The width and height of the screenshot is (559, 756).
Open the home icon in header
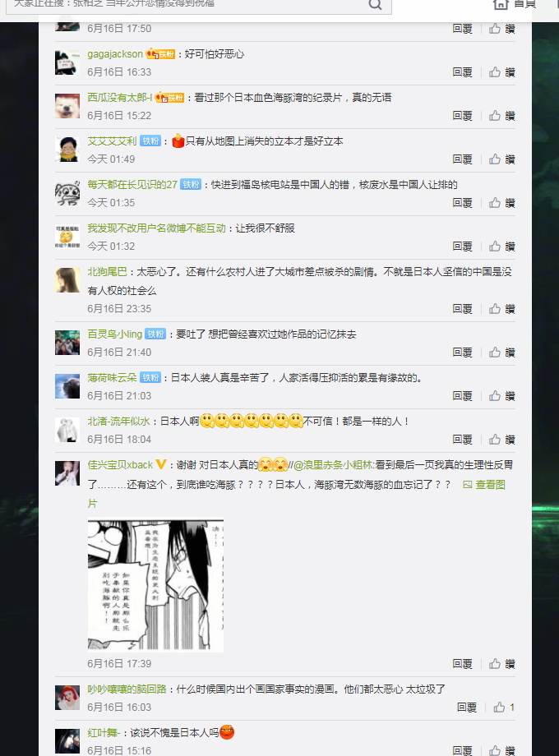[501, 4]
